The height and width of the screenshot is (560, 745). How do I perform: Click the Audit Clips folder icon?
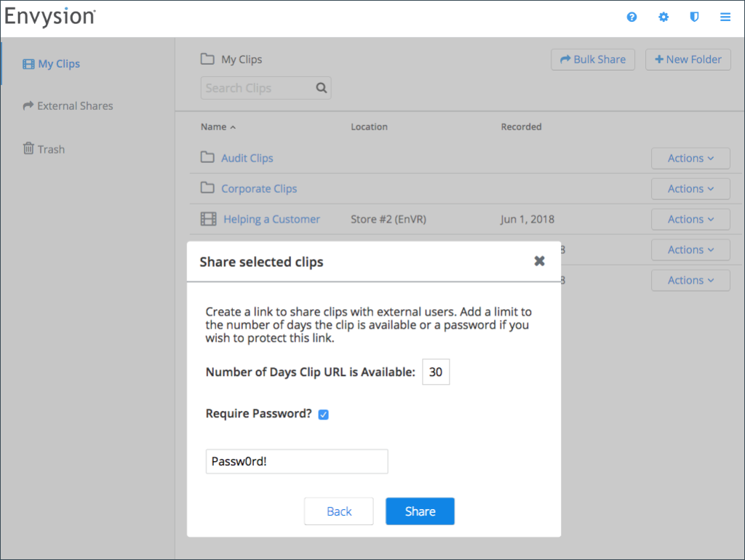pyautogui.click(x=208, y=158)
